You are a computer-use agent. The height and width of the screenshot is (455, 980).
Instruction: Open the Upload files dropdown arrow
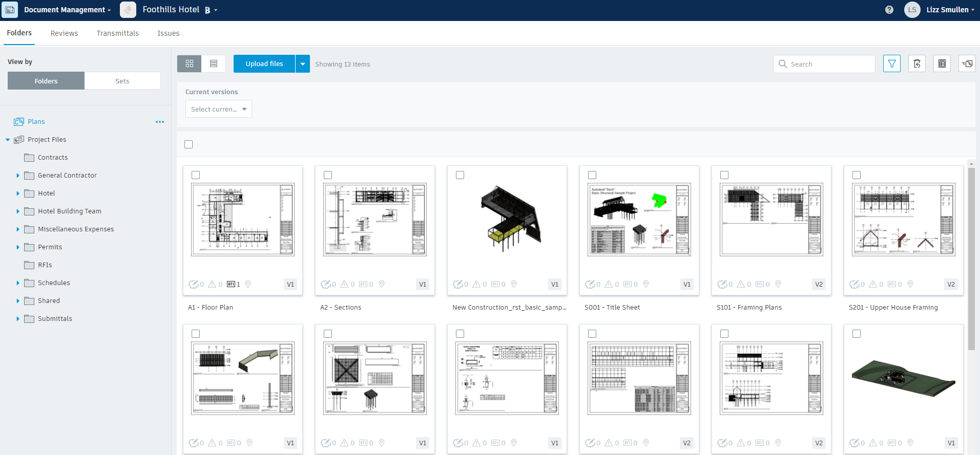tap(303, 64)
